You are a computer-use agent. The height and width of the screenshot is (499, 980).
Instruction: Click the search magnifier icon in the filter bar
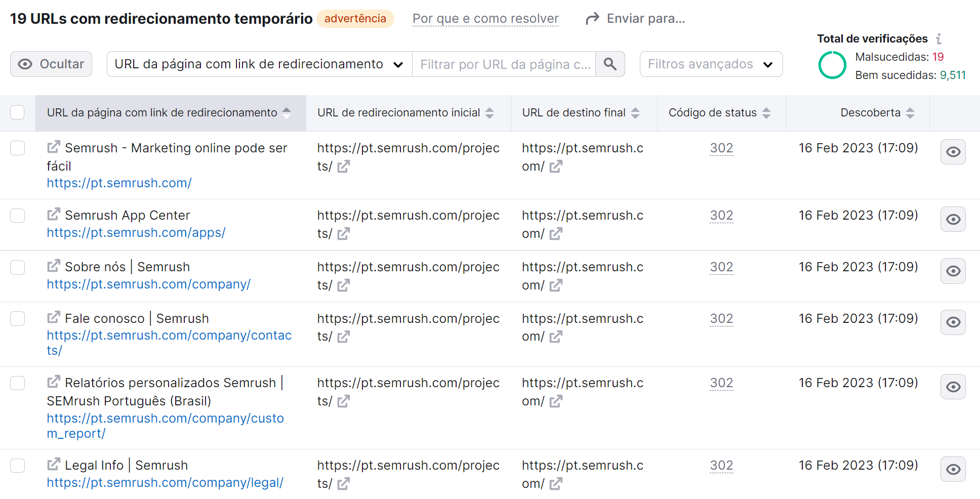click(610, 64)
